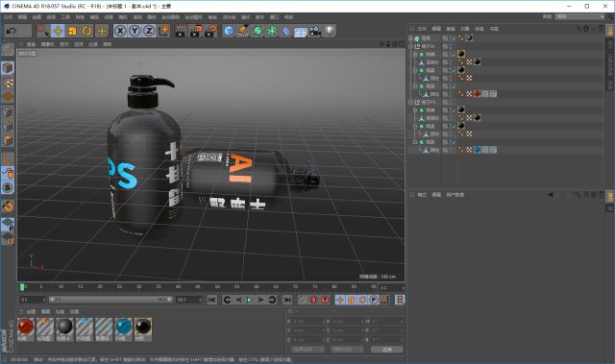Open the object coordinate mode dropdown below the Z position
Screen dimensions: 615x364
[x=308, y=349]
